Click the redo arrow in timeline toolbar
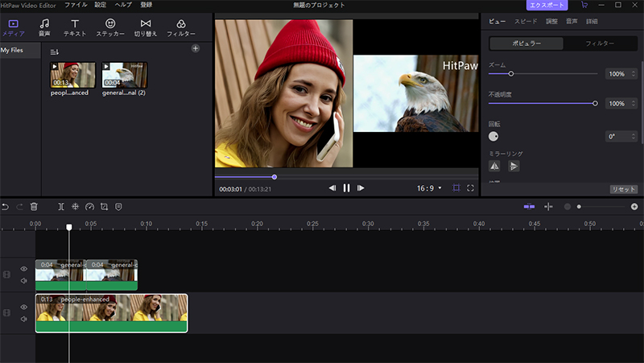The image size is (644, 363). click(19, 207)
